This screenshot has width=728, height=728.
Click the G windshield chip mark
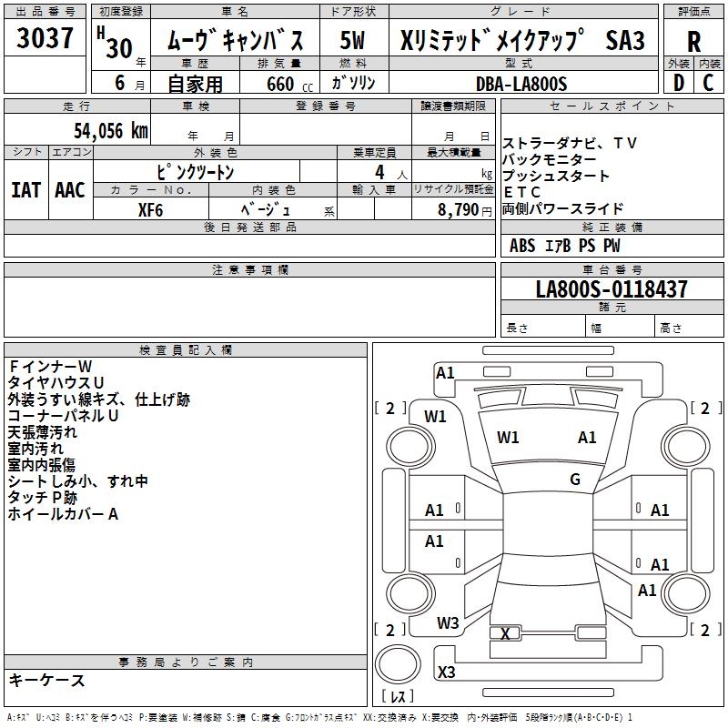click(575, 480)
